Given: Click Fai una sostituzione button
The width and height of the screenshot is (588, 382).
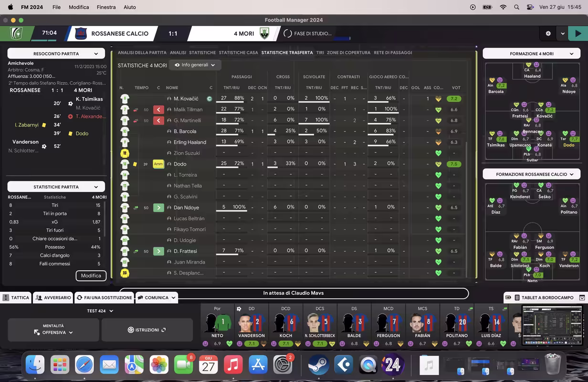Looking at the screenshot, I should 104,297.
